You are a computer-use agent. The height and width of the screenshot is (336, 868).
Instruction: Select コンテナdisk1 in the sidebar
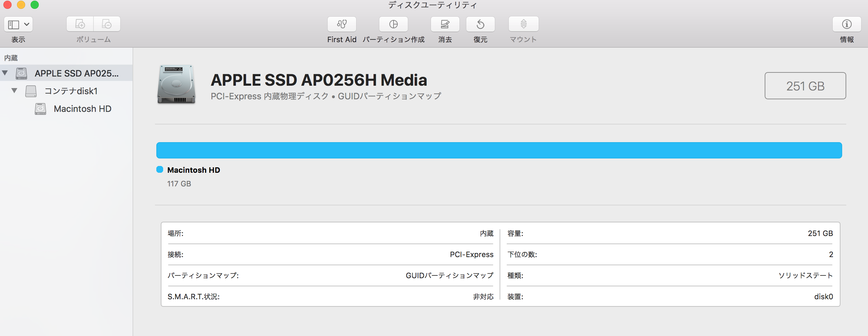pos(71,91)
